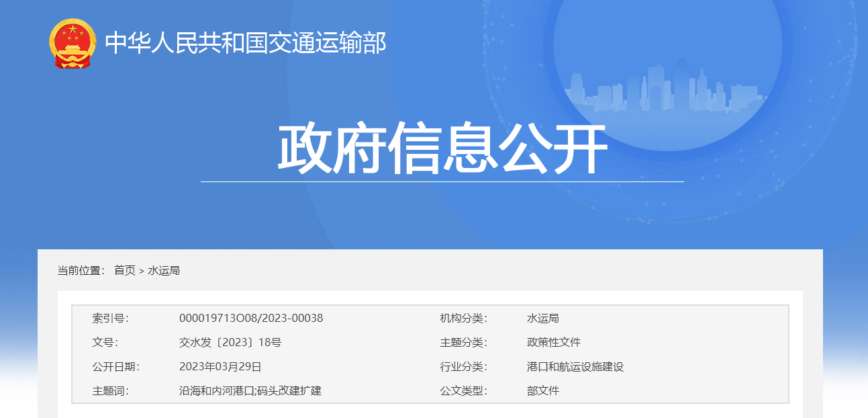Click the 政府信息公开 banner heading
Viewport: 868px width, 418px height.
(x=442, y=149)
